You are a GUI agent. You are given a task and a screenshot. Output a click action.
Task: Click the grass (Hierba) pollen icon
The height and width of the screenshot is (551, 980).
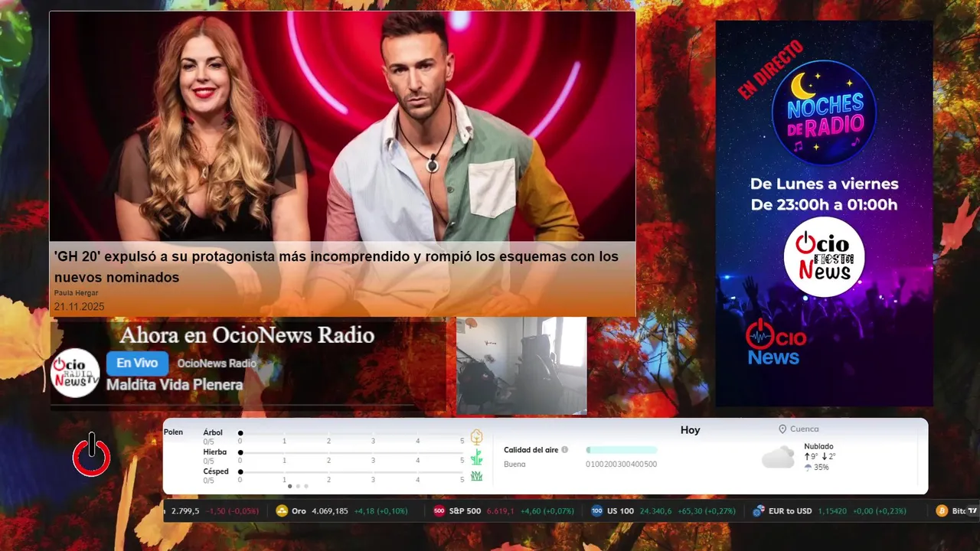pos(476,458)
